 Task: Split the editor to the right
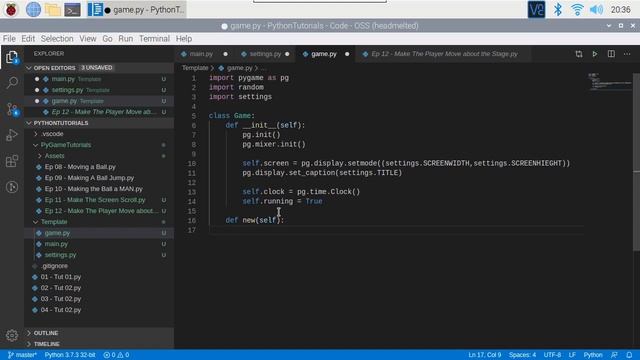coord(611,54)
